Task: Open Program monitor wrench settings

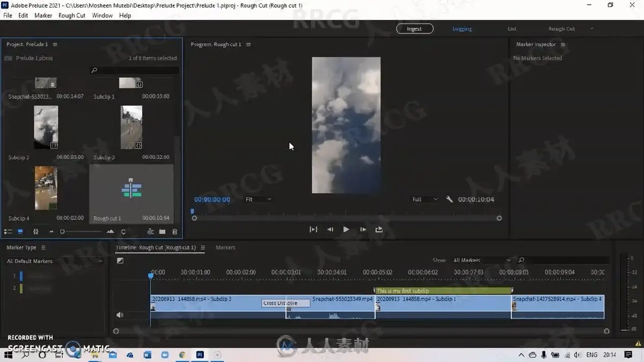Action: [449, 199]
